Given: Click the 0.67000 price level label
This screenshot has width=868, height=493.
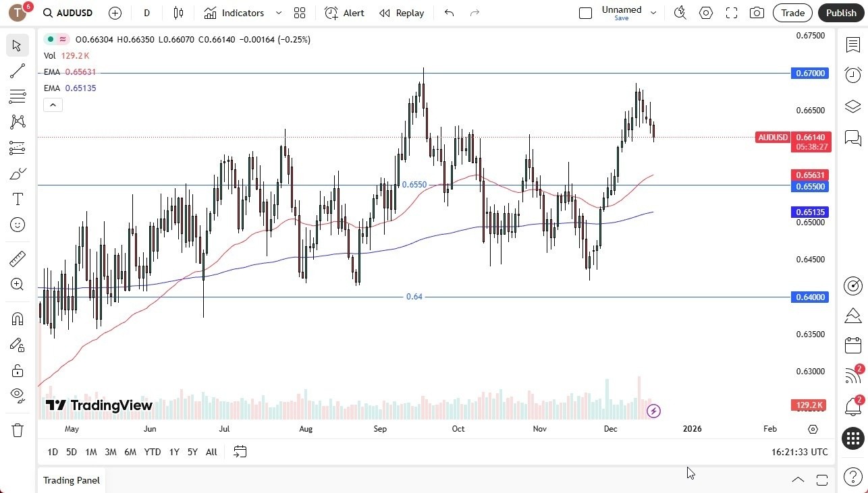Looking at the screenshot, I should click(x=809, y=73).
